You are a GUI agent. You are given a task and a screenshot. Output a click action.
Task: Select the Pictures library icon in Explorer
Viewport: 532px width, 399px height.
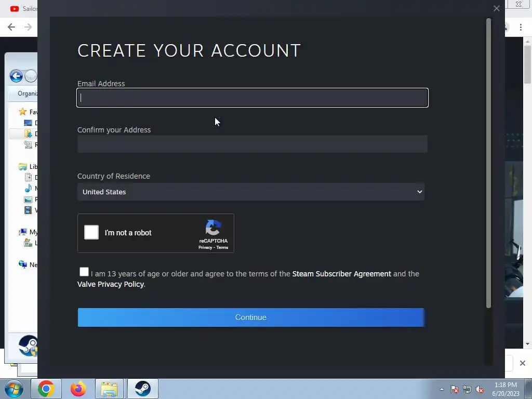click(28, 199)
